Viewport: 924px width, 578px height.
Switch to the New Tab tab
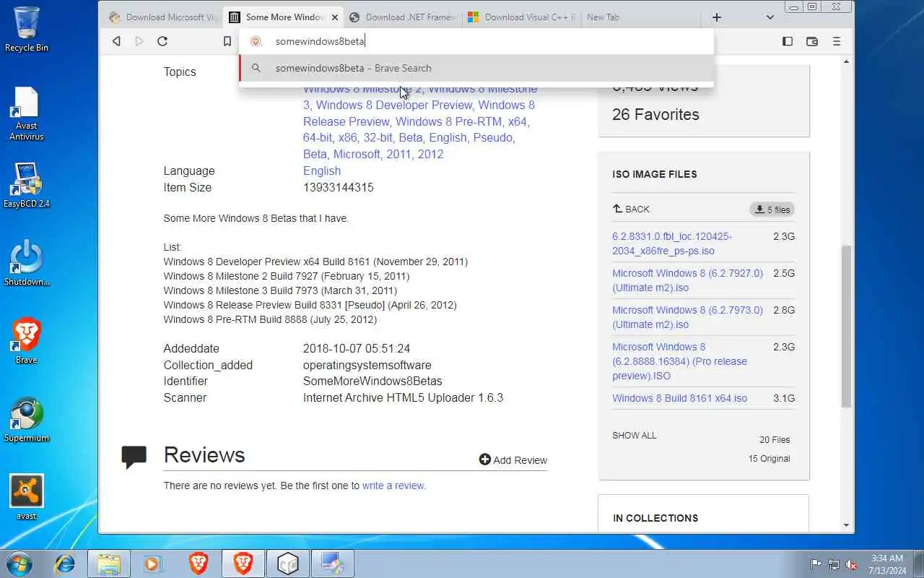tap(641, 17)
